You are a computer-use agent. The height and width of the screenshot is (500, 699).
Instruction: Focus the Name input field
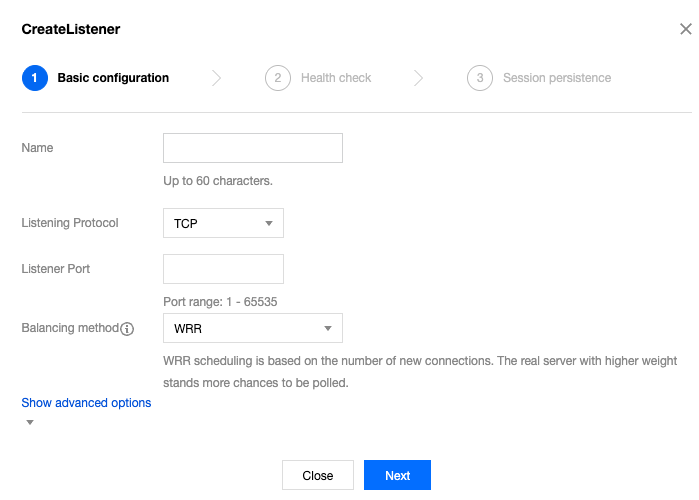click(x=253, y=148)
